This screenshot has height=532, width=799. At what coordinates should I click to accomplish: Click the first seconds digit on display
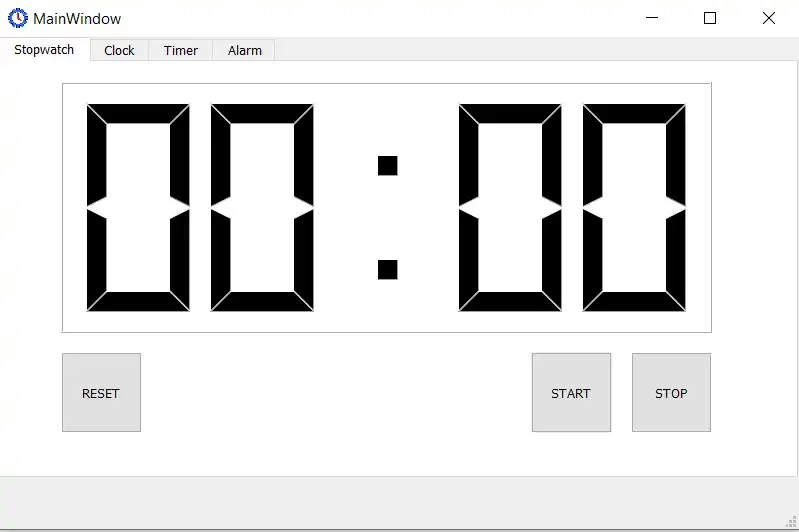click(510, 207)
